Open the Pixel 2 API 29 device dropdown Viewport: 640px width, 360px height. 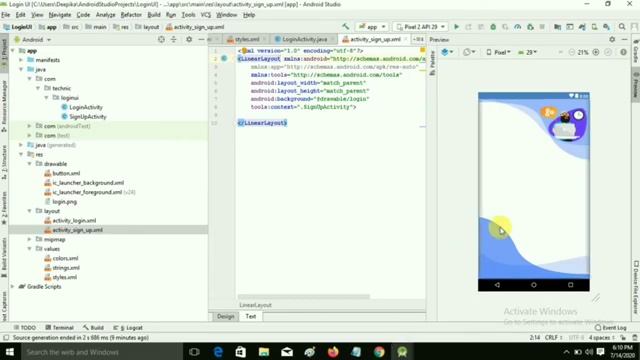(x=420, y=27)
